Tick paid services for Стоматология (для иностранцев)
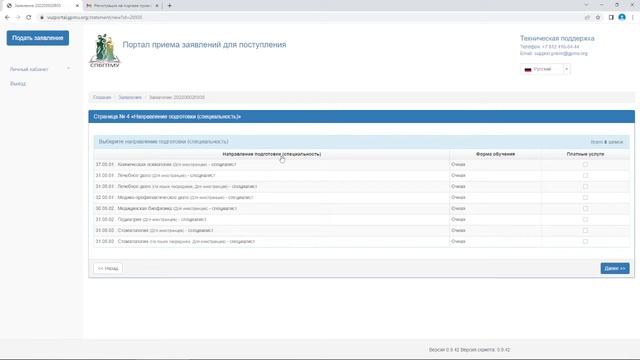 (x=585, y=231)
